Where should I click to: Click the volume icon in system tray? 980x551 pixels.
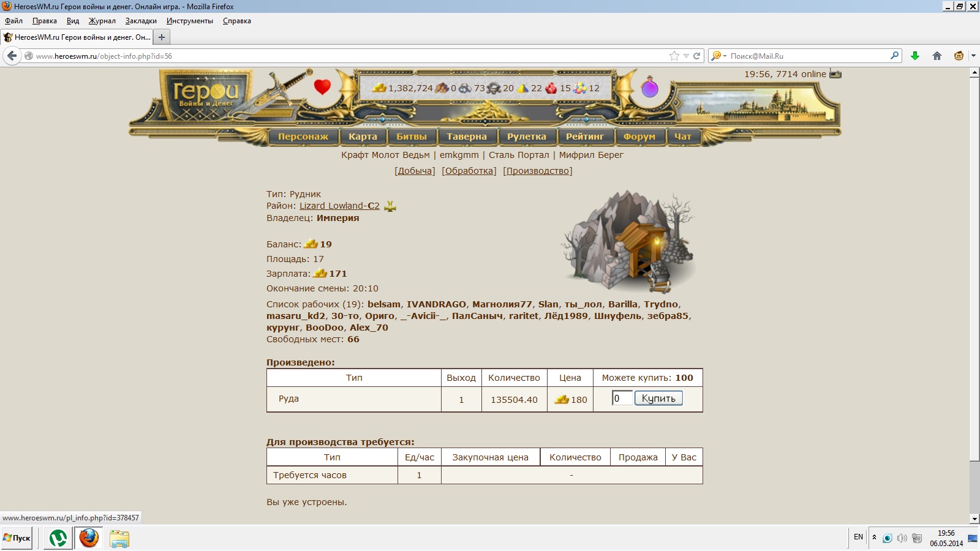click(902, 538)
